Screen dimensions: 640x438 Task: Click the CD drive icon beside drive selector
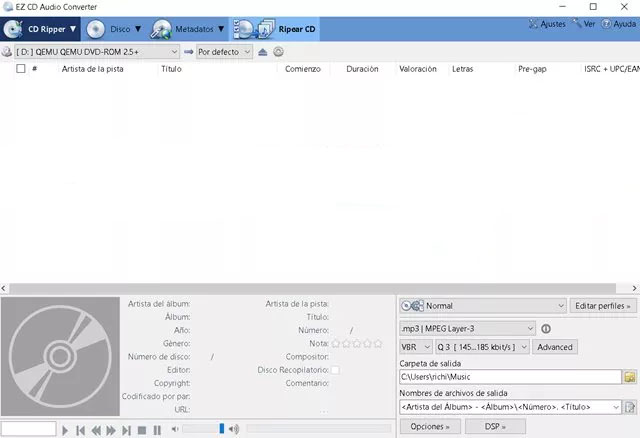pyautogui.click(x=7, y=52)
